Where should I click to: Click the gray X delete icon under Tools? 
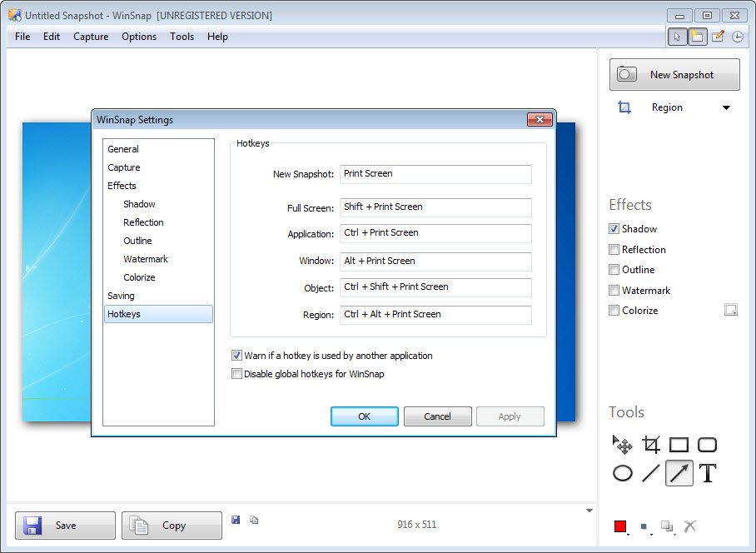click(x=690, y=526)
